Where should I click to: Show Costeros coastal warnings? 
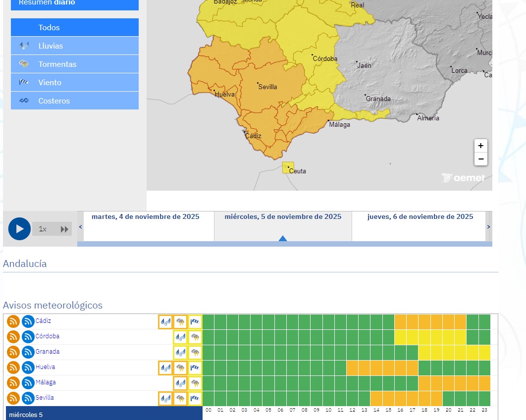[x=75, y=101]
